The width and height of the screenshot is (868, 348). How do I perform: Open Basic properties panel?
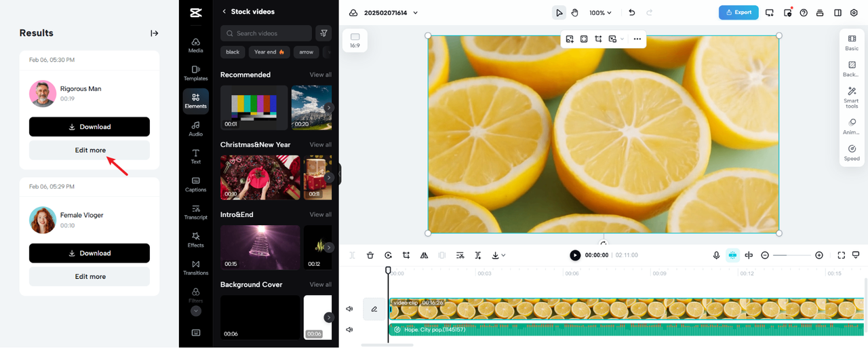pos(852,42)
